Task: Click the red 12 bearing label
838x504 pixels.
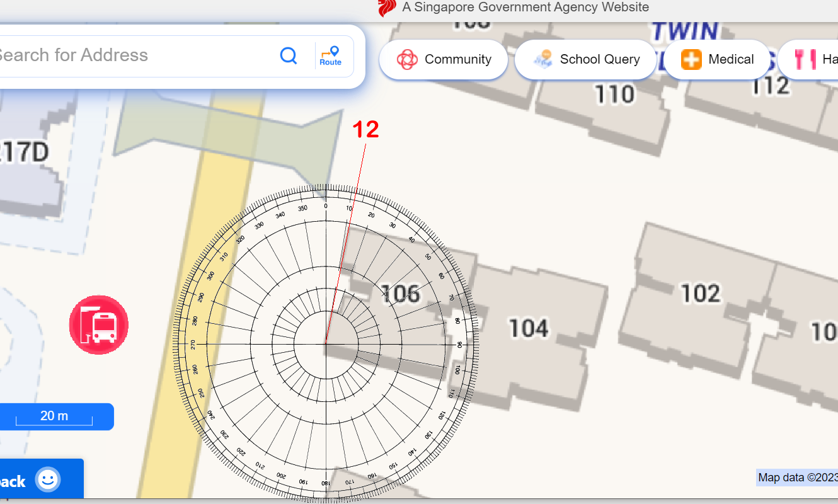Action: [x=365, y=130]
